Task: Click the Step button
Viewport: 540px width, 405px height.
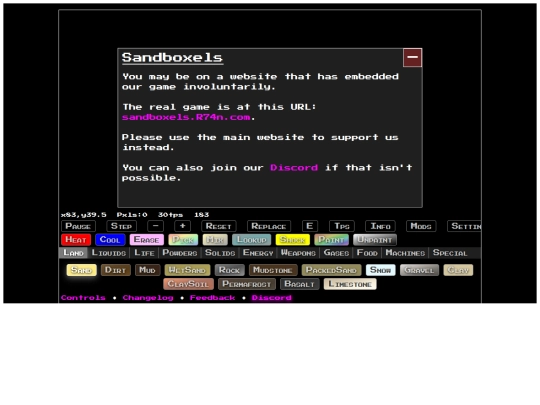Action: click(121, 226)
